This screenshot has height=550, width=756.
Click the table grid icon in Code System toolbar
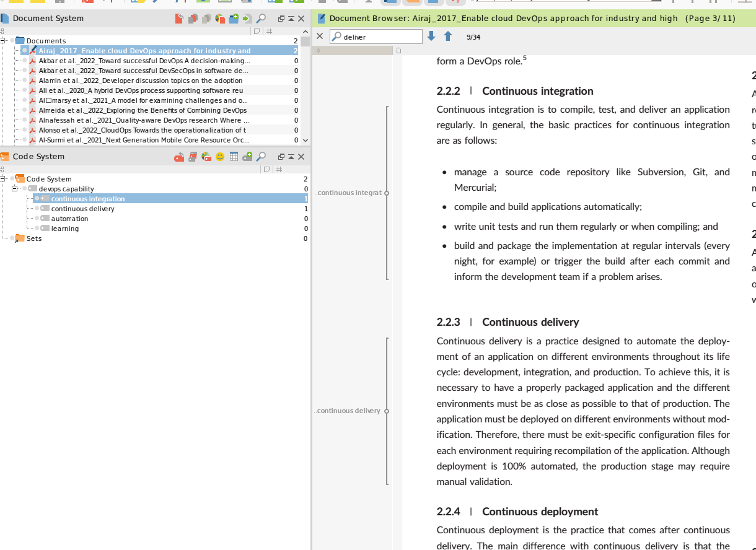point(234,157)
